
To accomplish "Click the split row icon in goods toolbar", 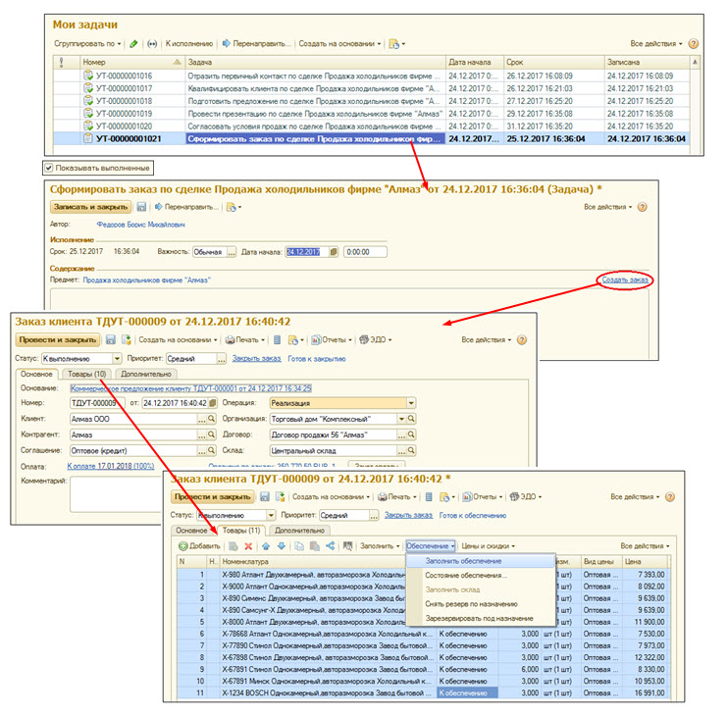I will tap(330, 546).
